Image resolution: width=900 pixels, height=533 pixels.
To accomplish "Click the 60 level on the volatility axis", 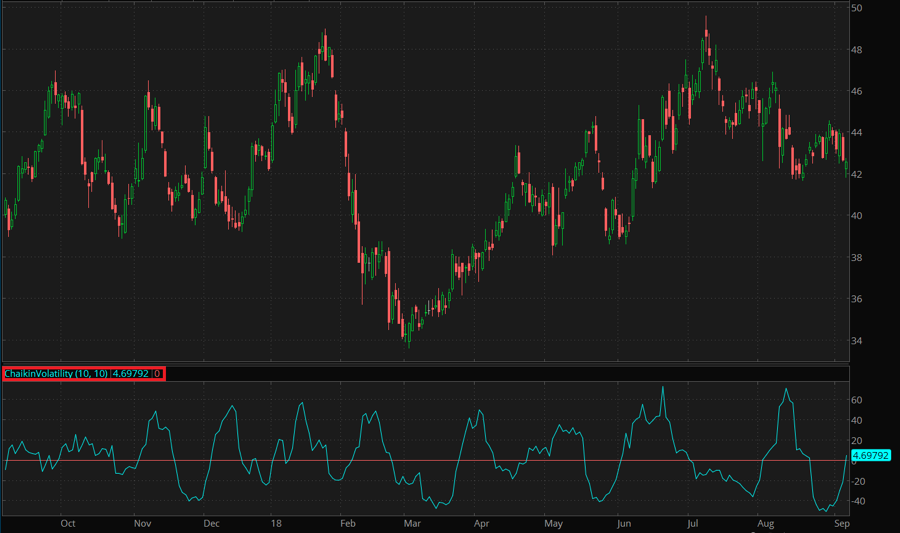I will click(x=858, y=400).
